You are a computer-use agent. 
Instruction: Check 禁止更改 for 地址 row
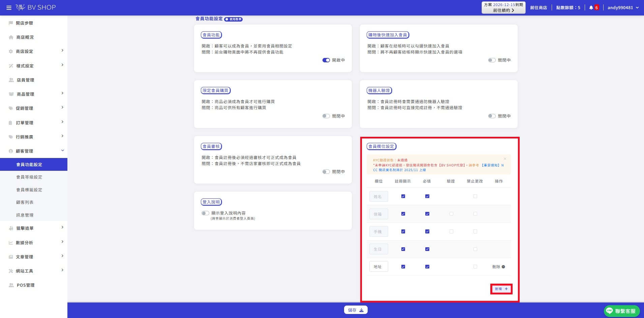click(475, 266)
